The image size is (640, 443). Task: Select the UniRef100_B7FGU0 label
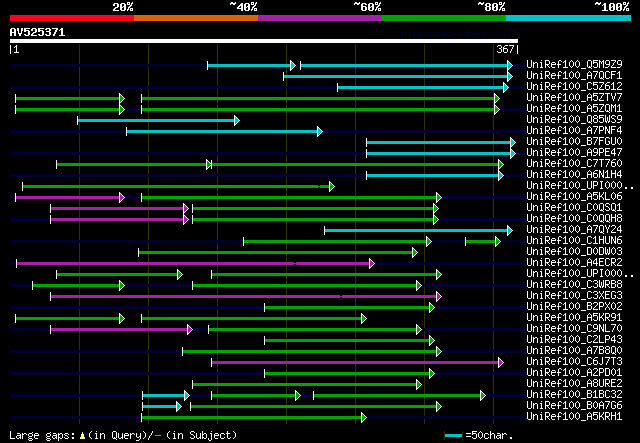574,142
